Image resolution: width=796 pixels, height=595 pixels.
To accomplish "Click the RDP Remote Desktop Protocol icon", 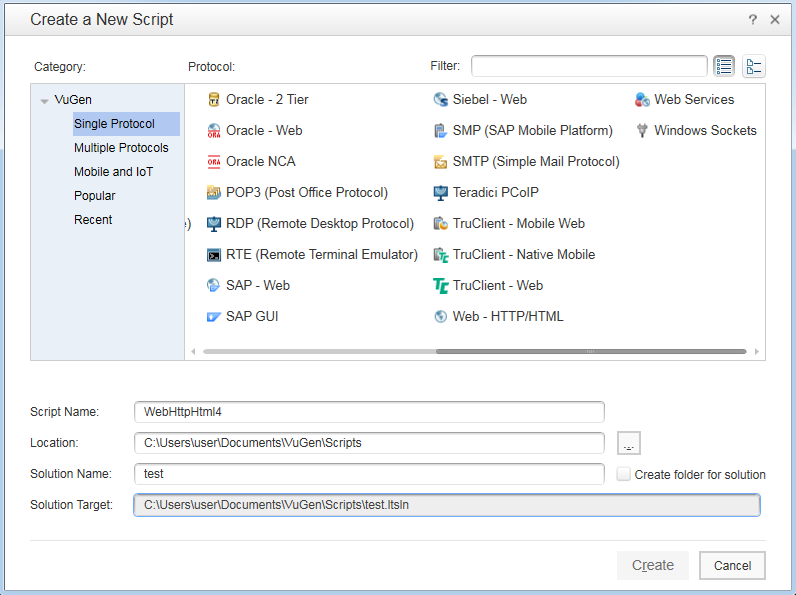I will pyautogui.click(x=214, y=223).
